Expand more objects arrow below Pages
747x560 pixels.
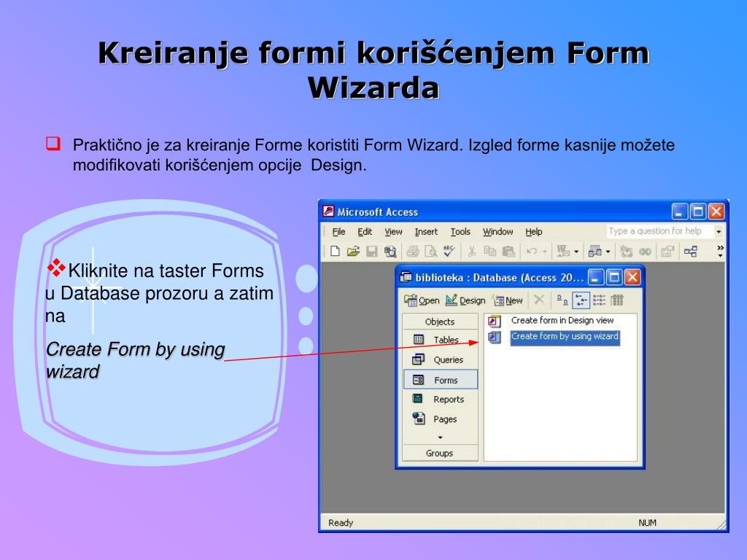440,437
